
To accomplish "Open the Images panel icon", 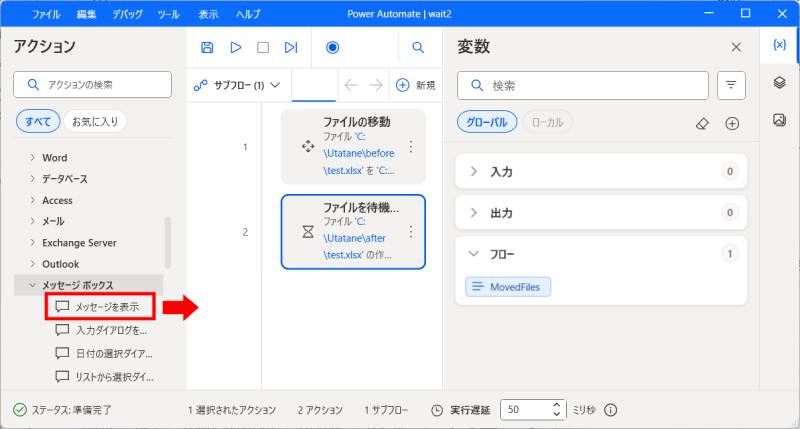I will click(x=780, y=120).
